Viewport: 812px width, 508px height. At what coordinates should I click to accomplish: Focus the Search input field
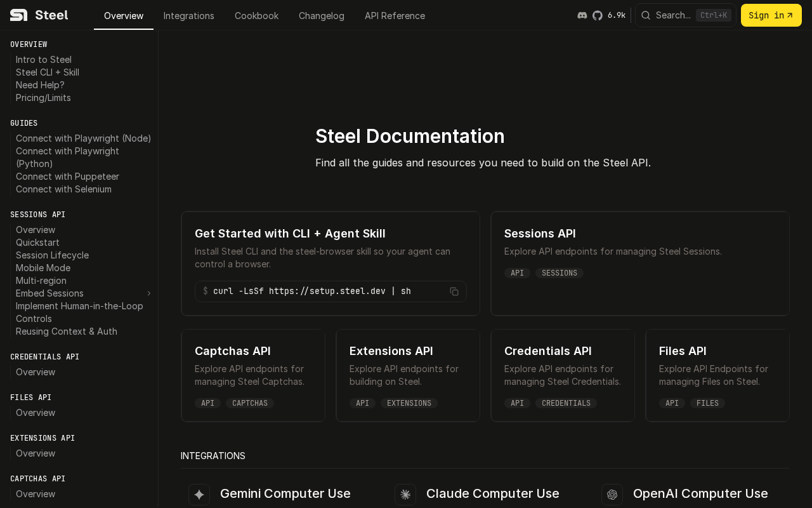pyautogui.click(x=673, y=15)
